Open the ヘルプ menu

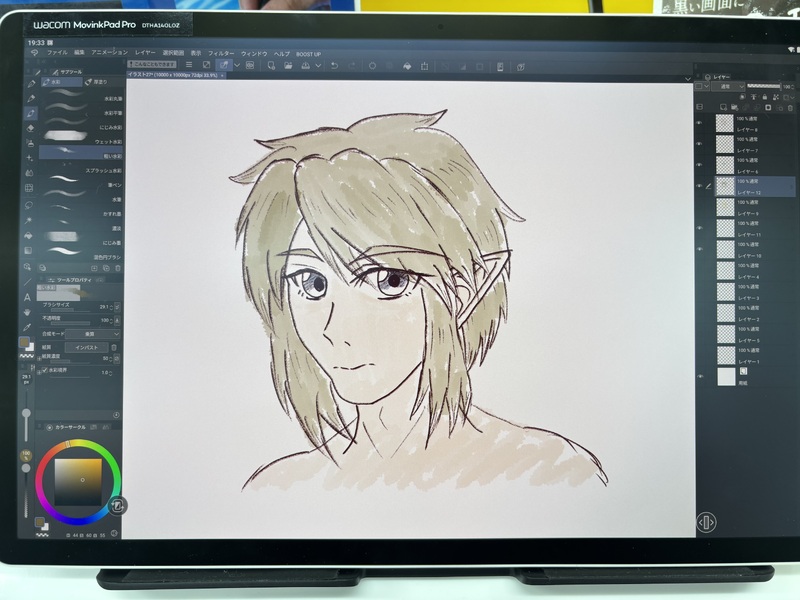pos(282,54)
